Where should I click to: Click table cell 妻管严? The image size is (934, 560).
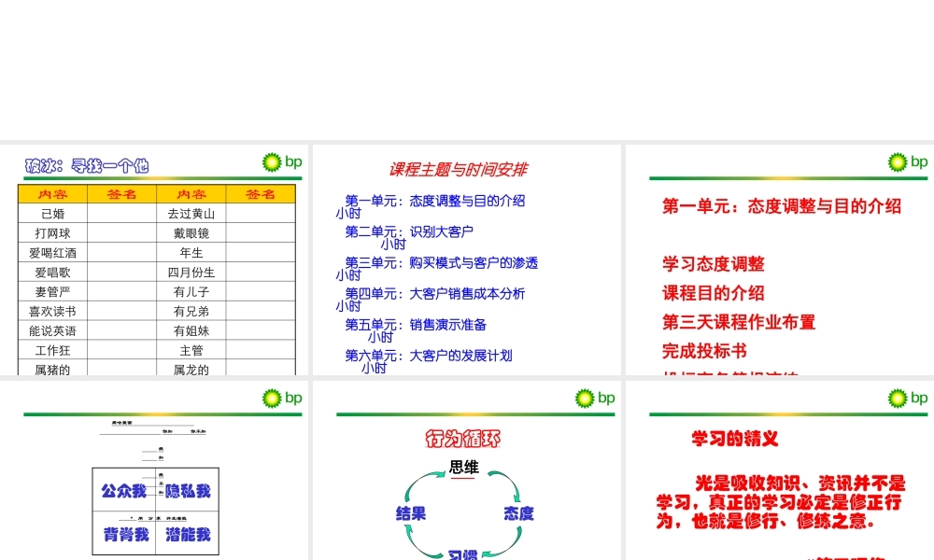[53, 291]
